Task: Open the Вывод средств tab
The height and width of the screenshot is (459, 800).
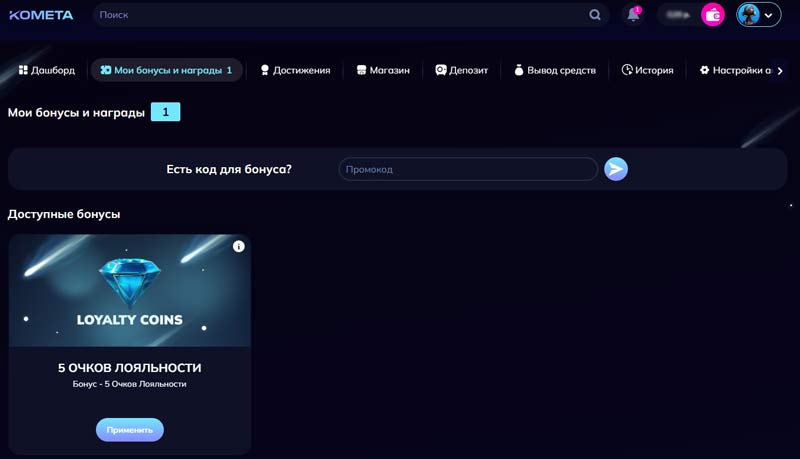Action: (x=554, y=70)
